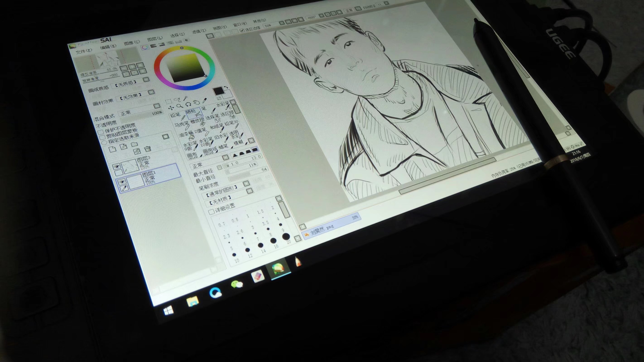Check the 详细设置 checkbox
Screen dimensions: 644x362
click(211, 212)
